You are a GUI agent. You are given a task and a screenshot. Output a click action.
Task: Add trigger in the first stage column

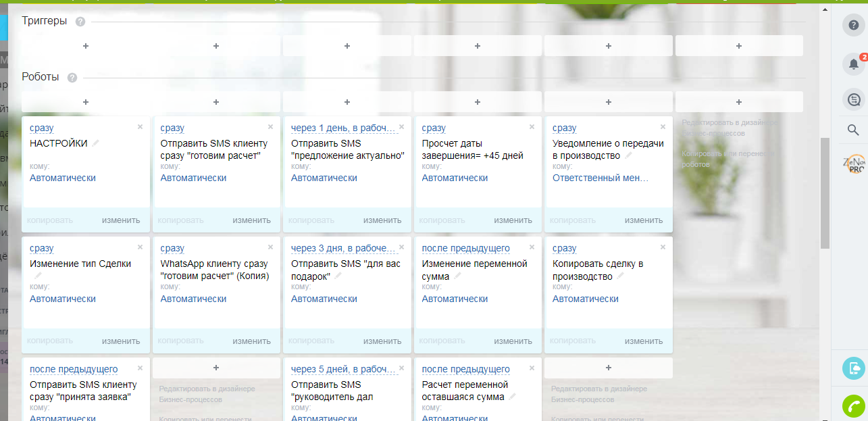86,46
